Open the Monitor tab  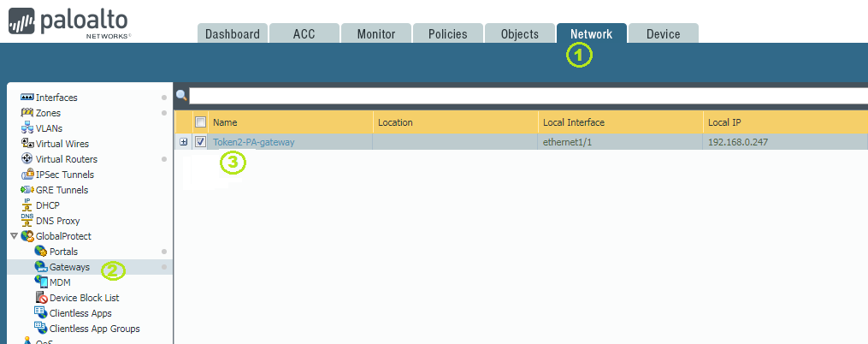click(376, 33)
